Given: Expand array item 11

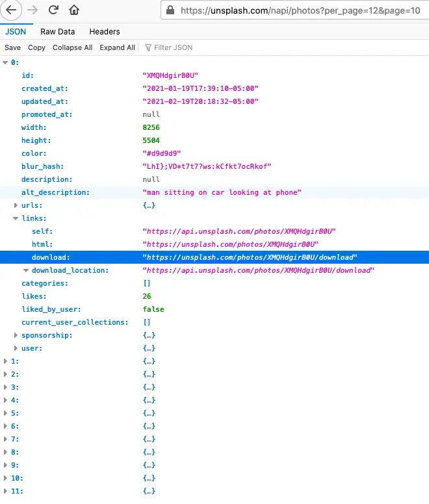Looking at the screenshot, I should pyautogui.click(x=5, y=491).
